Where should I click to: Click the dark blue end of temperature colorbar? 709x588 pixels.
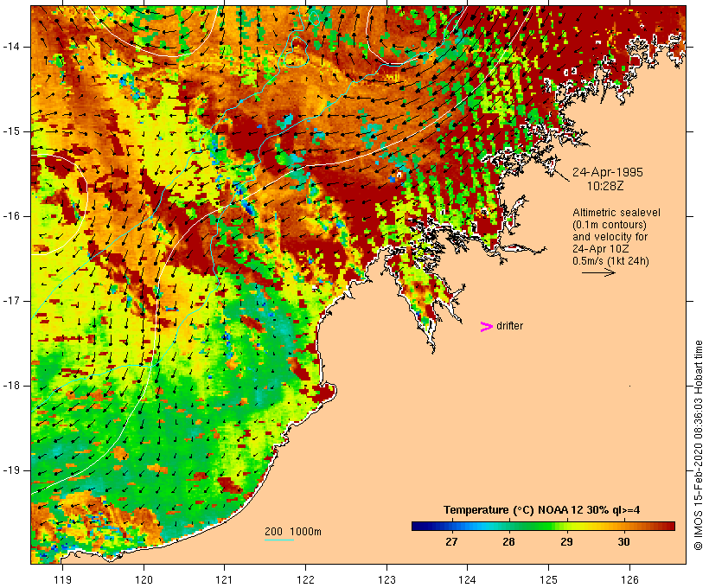(x=418, y=526)
